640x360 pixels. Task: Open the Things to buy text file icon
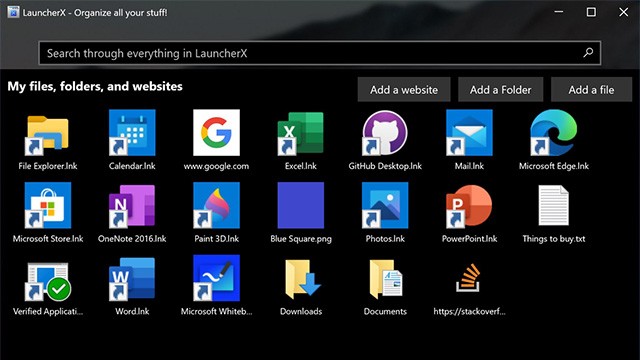pos(554,205)
